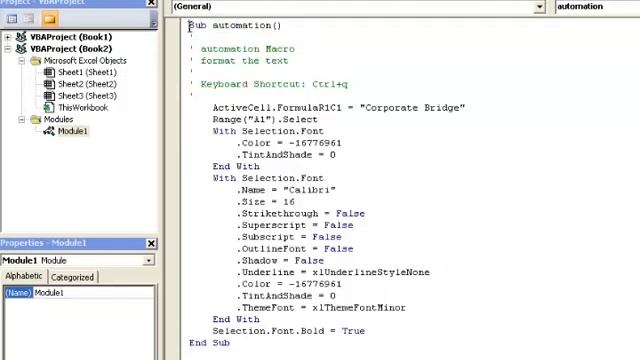
Task: Click the Module1 name value field
Action: [x=94, y=293]
